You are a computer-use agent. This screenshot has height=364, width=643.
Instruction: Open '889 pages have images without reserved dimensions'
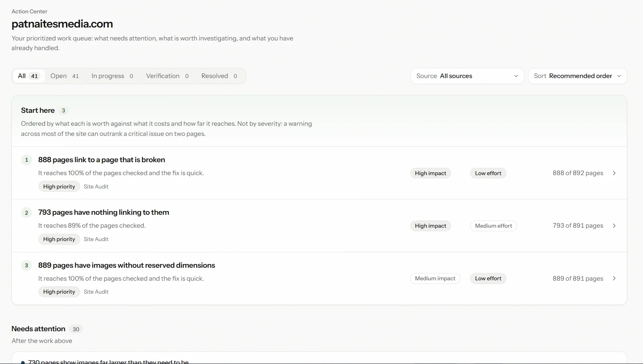(127, 265)
